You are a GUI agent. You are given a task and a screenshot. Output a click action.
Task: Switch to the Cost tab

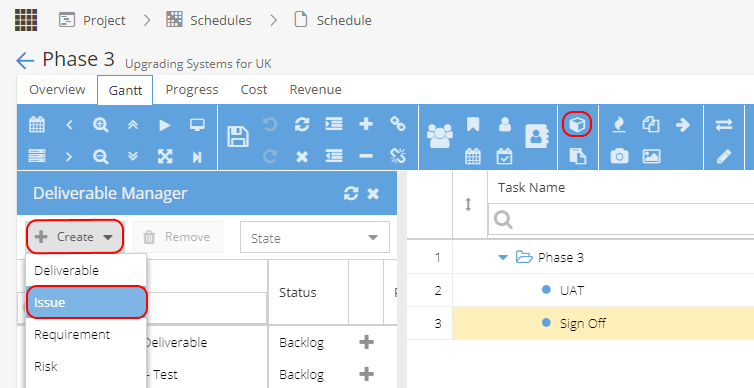(x=254, y=89)
